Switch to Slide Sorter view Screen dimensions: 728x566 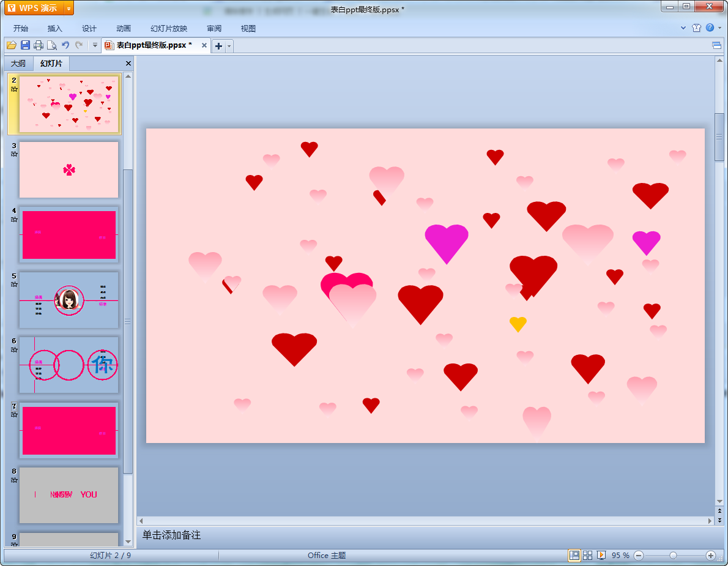(587, 556)
